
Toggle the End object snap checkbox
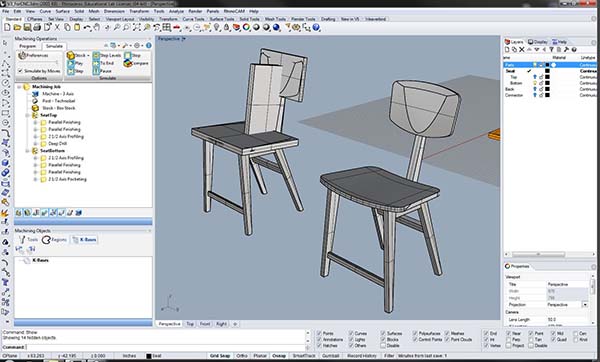[x=486, y=333]
